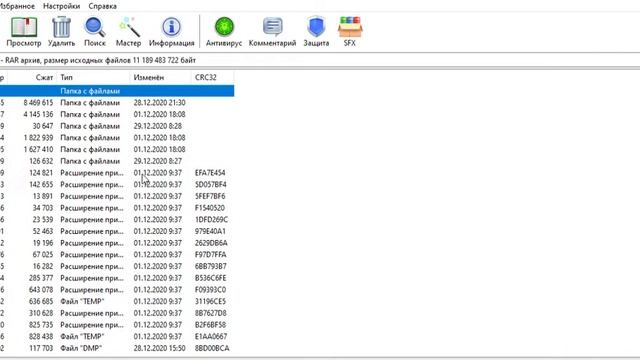640x360 pixels.
Task: Click the Удалить trash can icon
Action: pyautogui.click(x=61, y=27)
